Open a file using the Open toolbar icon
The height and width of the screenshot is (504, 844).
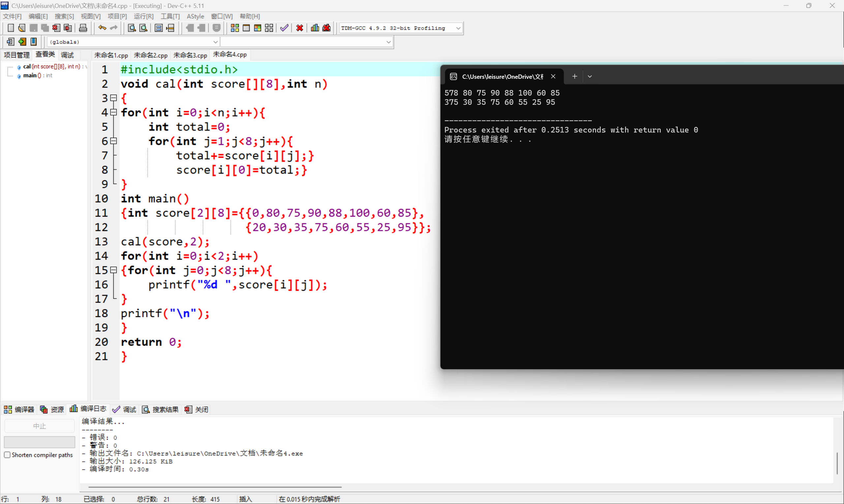(21, 28)
